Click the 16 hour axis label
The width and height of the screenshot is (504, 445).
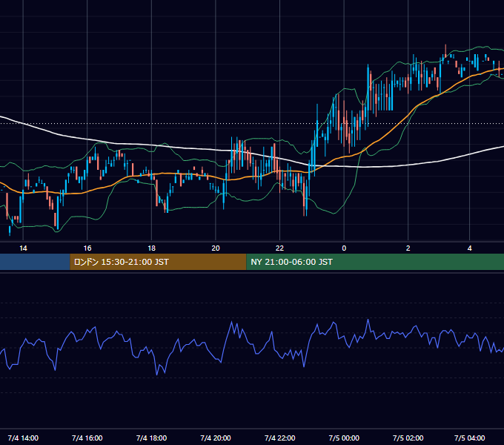pos(87,248)
